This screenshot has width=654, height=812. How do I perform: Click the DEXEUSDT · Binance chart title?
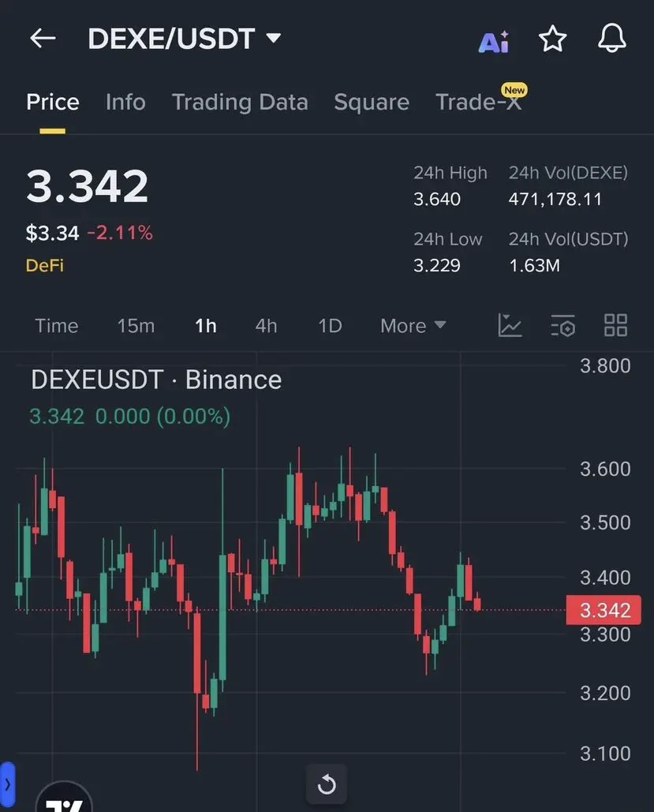[x=156, y=380]
